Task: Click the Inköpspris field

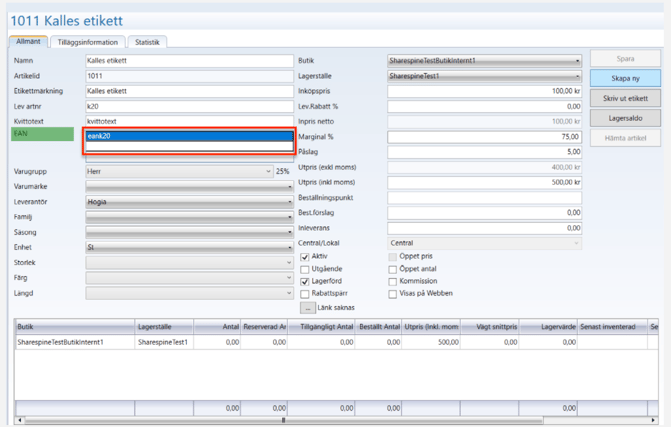Action: 484,91
